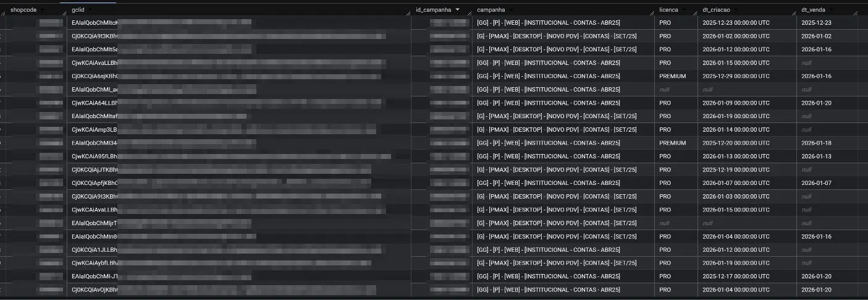Select gclid cell starting EAIaIQobChMI34
Image resolution: width=868 pixels, height=300 pixels.
239,143
